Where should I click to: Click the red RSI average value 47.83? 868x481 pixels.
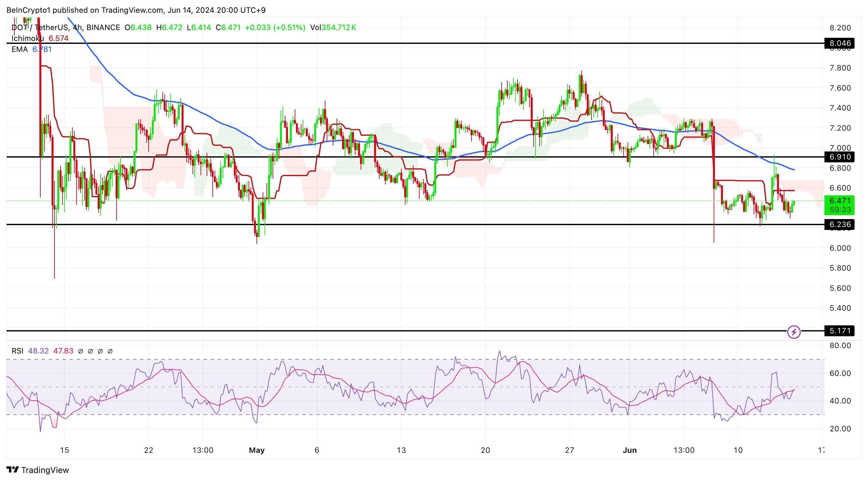63,351
